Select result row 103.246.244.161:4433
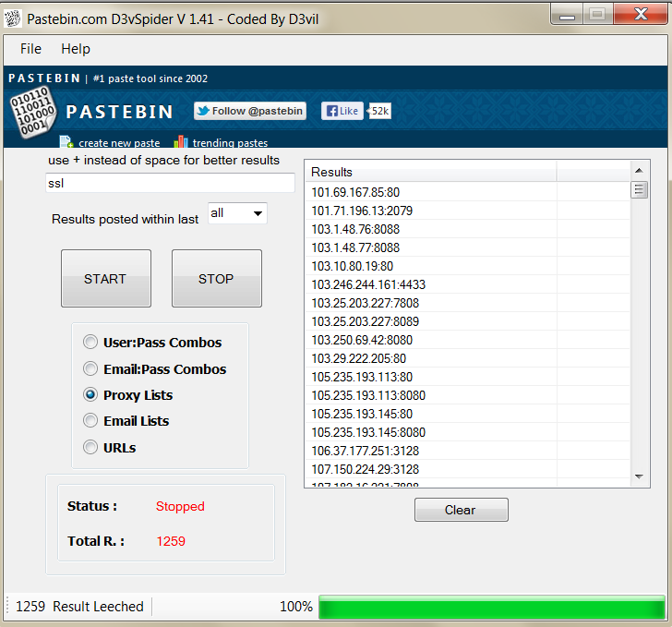672x627 pixels. pyautogui.click(x=468, y=284)
